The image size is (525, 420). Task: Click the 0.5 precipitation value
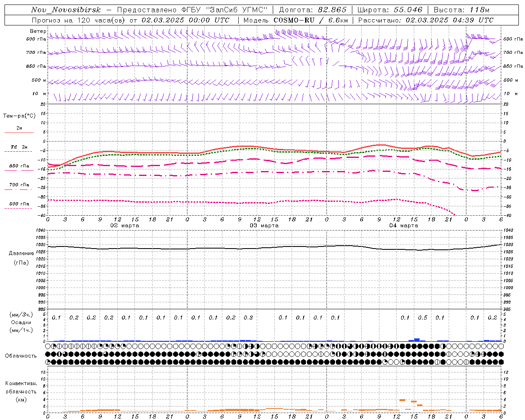pos(422,318)
